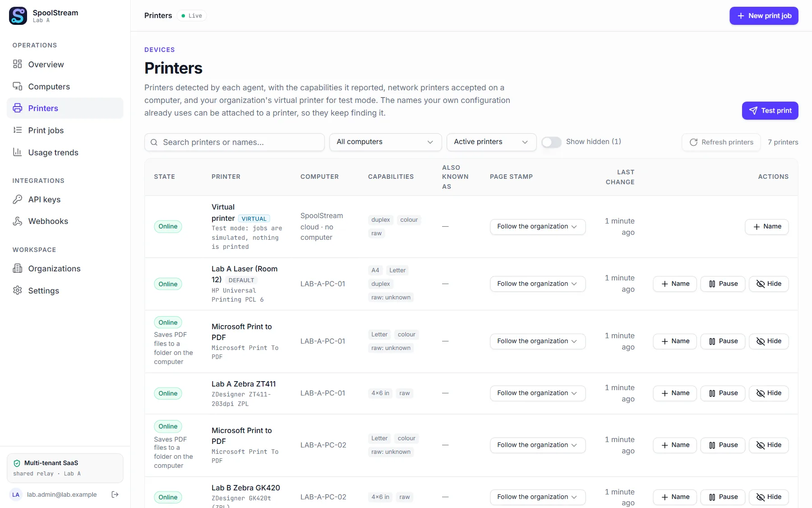Hide the Lab A Zebra ZT411 printer
Viewport: 812px width, 508px height.
coord(769,393)
